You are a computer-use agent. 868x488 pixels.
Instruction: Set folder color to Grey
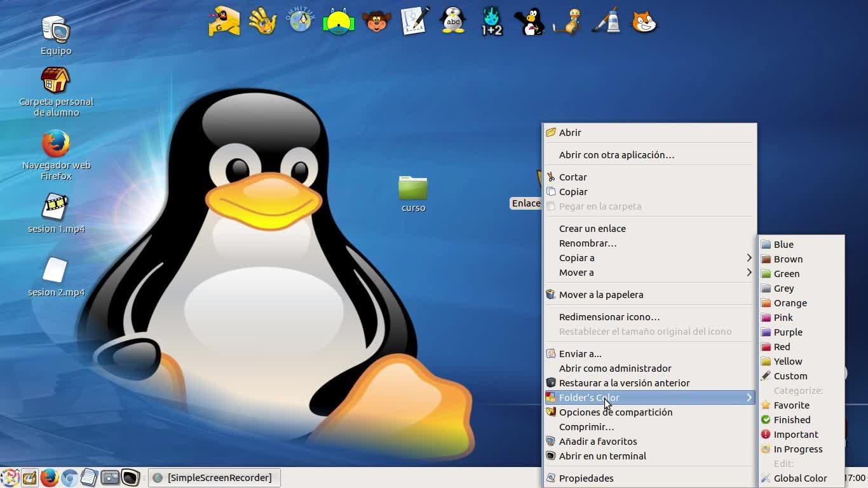801,288
